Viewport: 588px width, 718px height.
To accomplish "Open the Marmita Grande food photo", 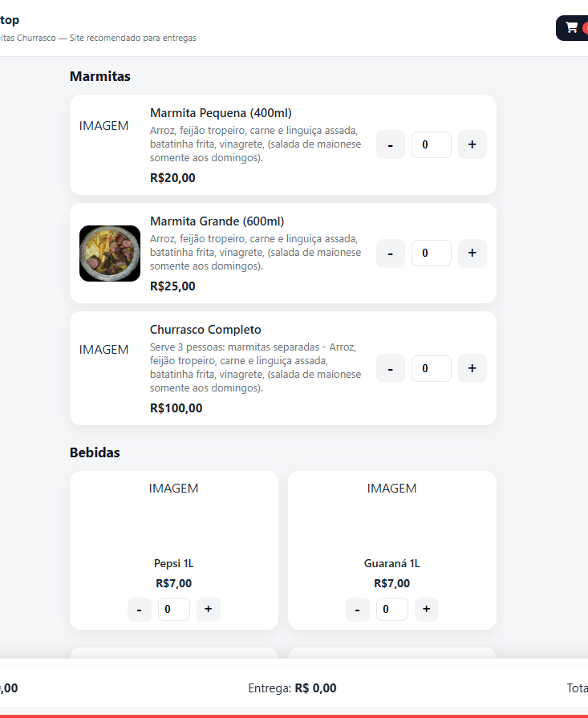I will pos(110,254).
